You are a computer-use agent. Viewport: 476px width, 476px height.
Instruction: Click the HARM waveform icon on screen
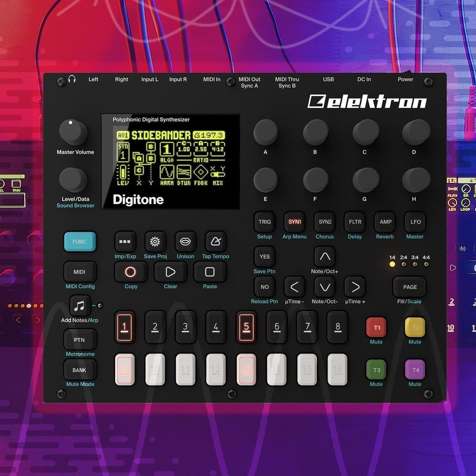coord(167,172)
